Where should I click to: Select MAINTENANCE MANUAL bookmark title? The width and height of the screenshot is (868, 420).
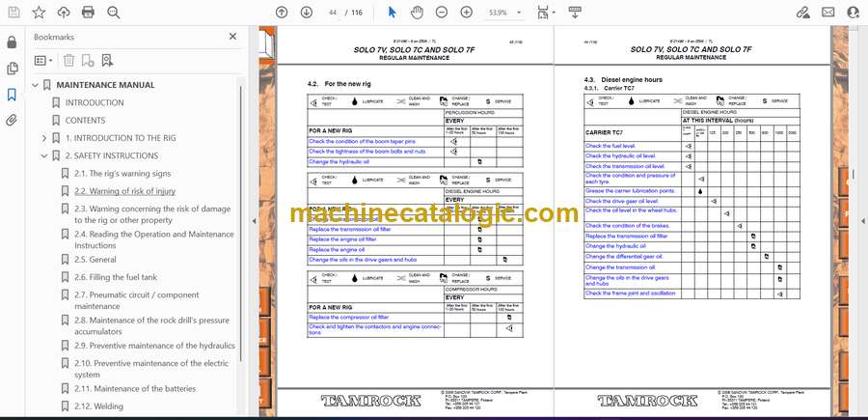[105, 85]
